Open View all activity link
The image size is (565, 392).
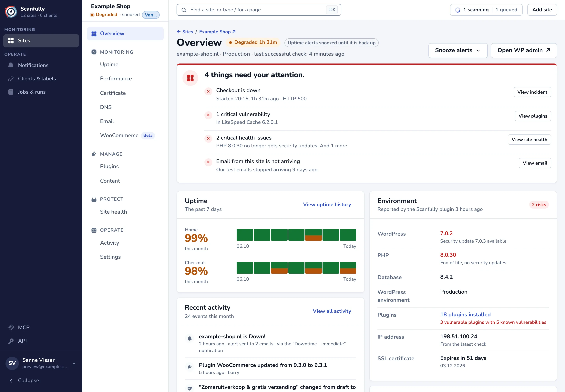(x=332, y=311)
